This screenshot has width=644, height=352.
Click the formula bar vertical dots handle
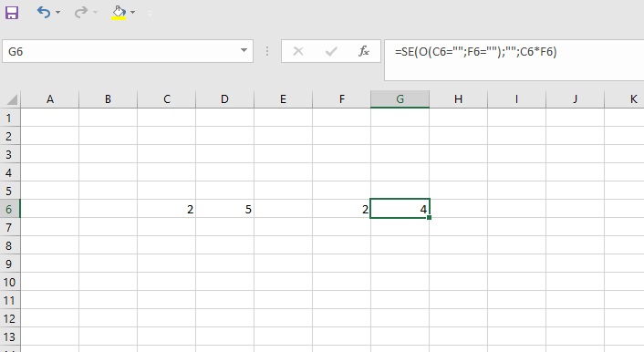pyautogui.click(x=267, y=51)
